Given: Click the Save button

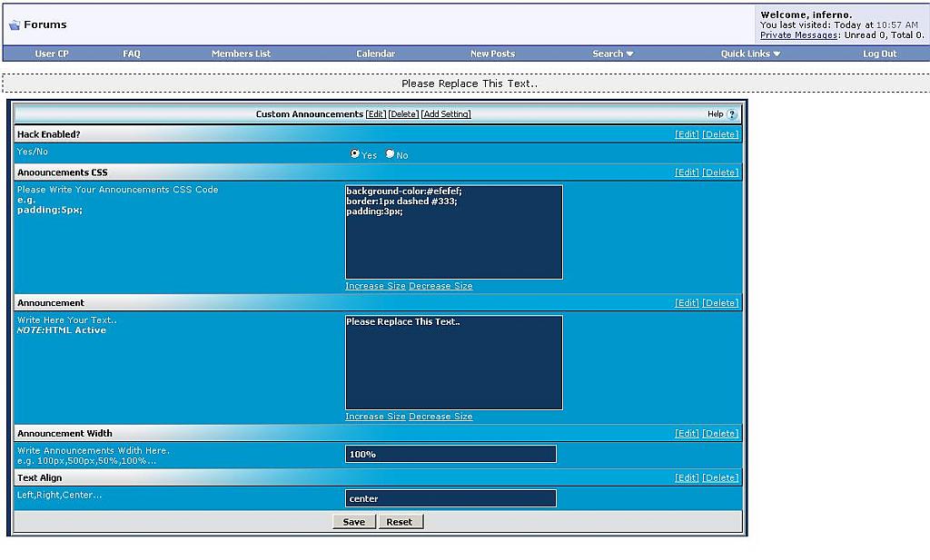Looking at the screenshot, I should (x=354, y=522).
